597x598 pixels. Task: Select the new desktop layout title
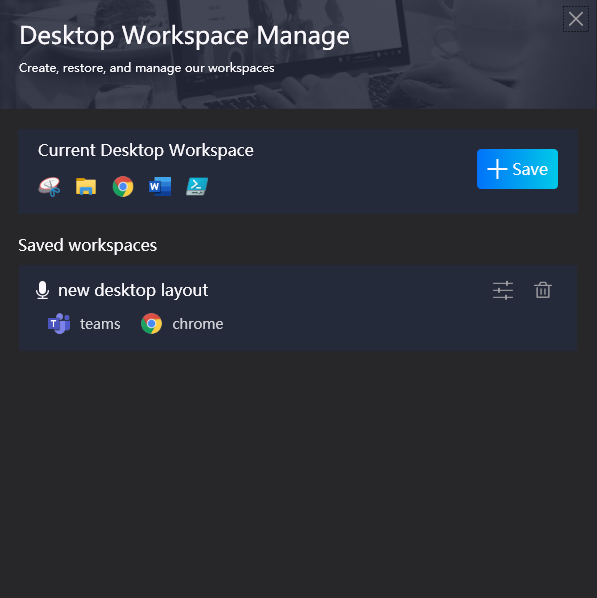(133, 290)
